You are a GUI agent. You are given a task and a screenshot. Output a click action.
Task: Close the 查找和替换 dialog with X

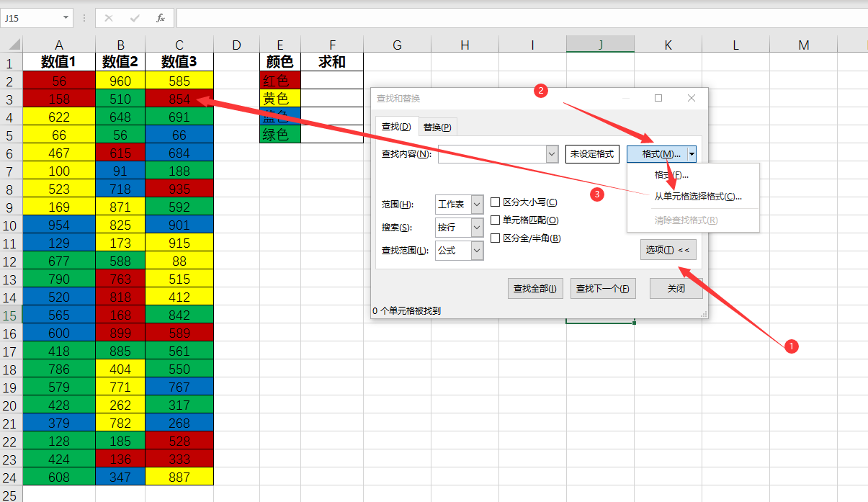[692, 98]
